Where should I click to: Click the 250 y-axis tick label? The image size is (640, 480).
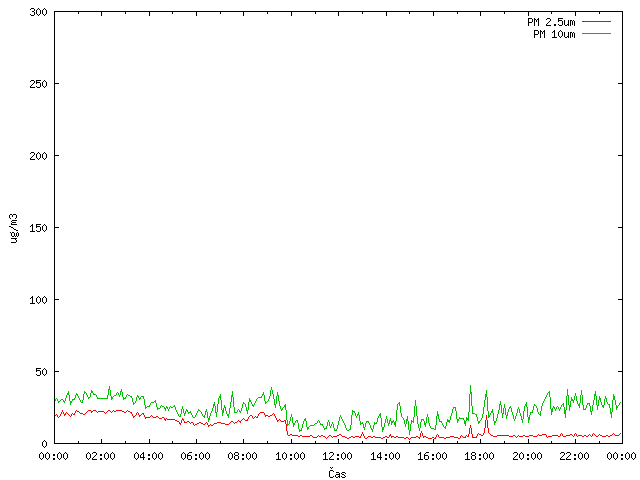(x=38, y=84)
